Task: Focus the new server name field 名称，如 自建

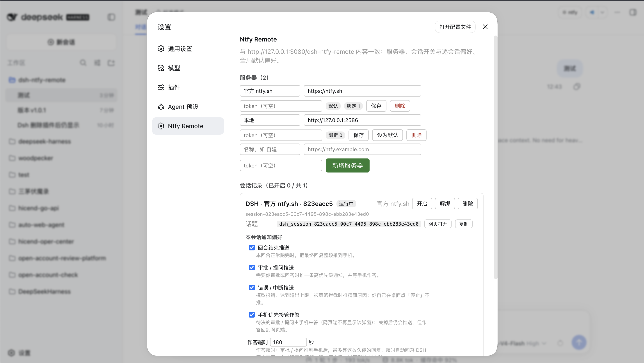Action: coord(270,149)
